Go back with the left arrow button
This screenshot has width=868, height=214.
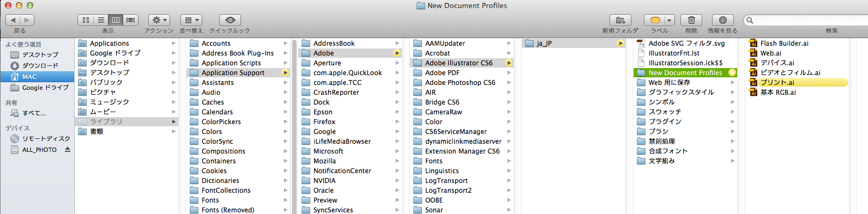point(13,20)
